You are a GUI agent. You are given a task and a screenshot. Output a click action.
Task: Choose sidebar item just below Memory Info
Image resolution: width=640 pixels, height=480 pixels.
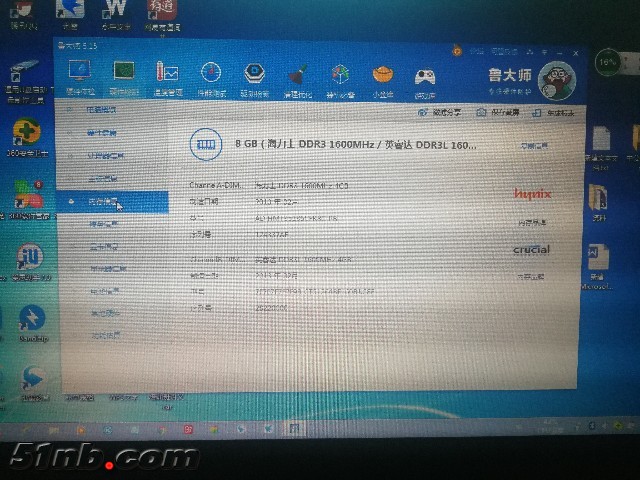pyautogui.click(x=104, y=225)
